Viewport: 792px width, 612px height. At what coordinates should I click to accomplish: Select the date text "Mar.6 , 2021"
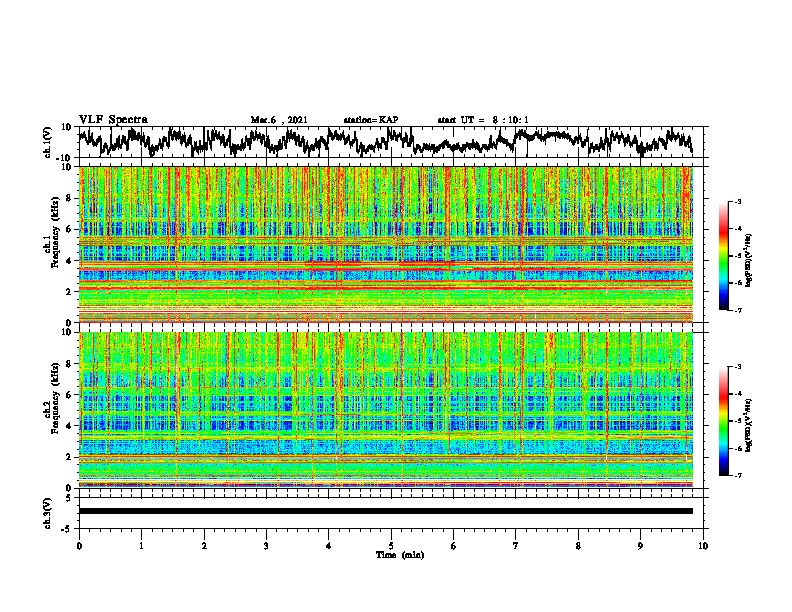click(x=279, y=120)
